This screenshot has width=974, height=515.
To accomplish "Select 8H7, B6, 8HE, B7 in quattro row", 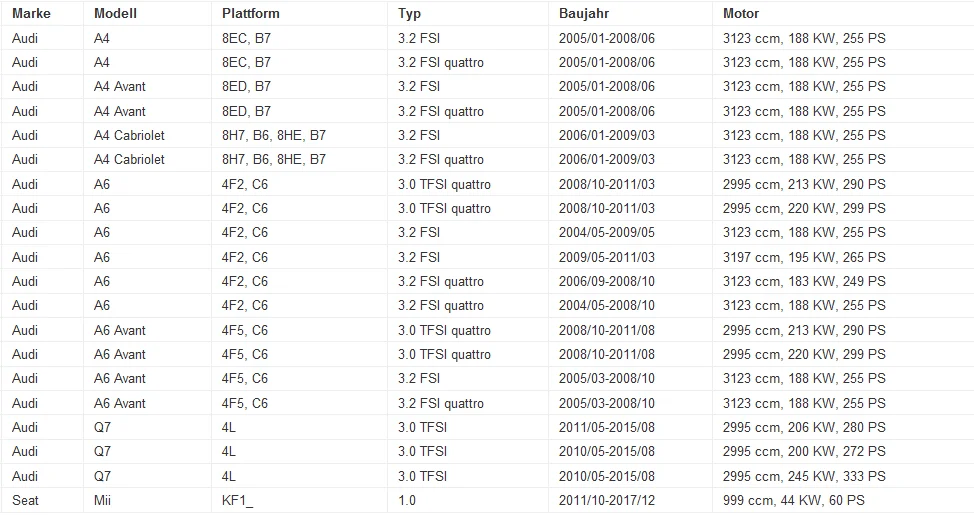I will (273, 159).
